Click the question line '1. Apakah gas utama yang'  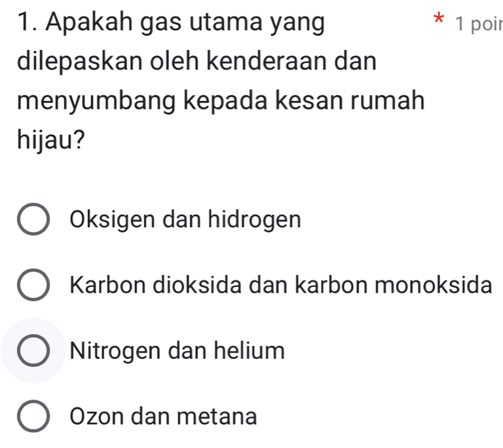pyautogui.click(x=172, y=25)
